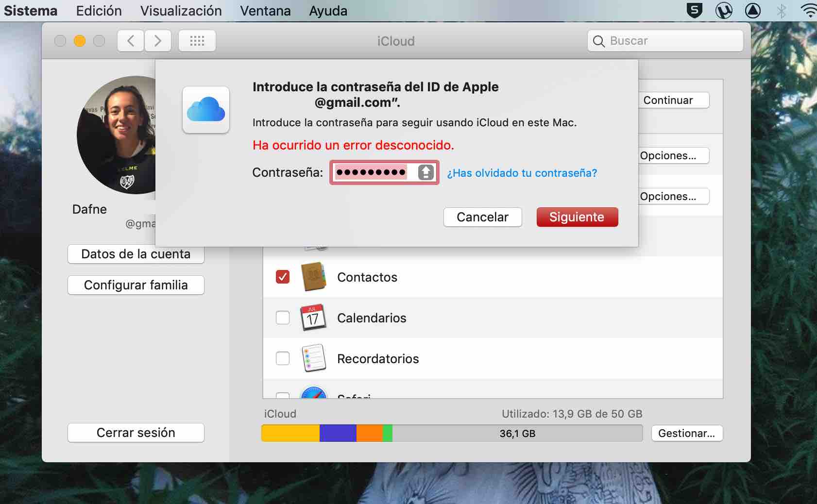Enable the Calendarios checkbox
This screenshot has height=504, width=817.
coord(283,318)
